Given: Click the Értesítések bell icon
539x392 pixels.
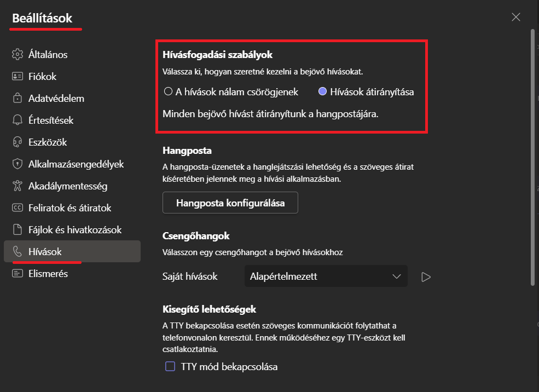Looking at the screenshot, I should (x=18, y=120).
